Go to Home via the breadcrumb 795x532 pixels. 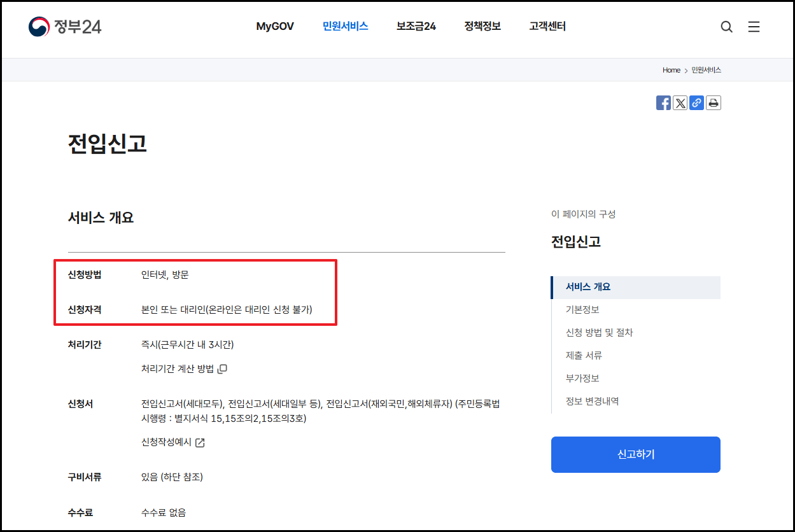[x=671, y=70]
